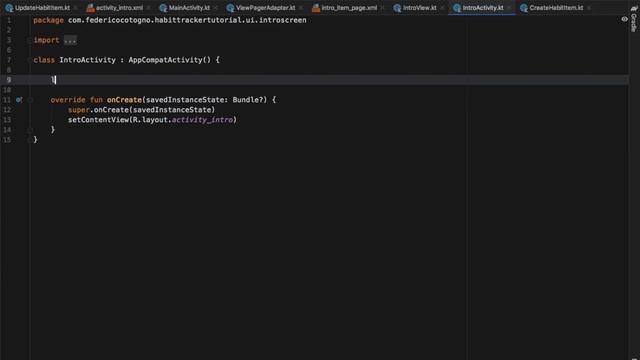This screenshot has width=640, height=360.
Task: Click the super keyword on line 12
Action: coord(78,110)
